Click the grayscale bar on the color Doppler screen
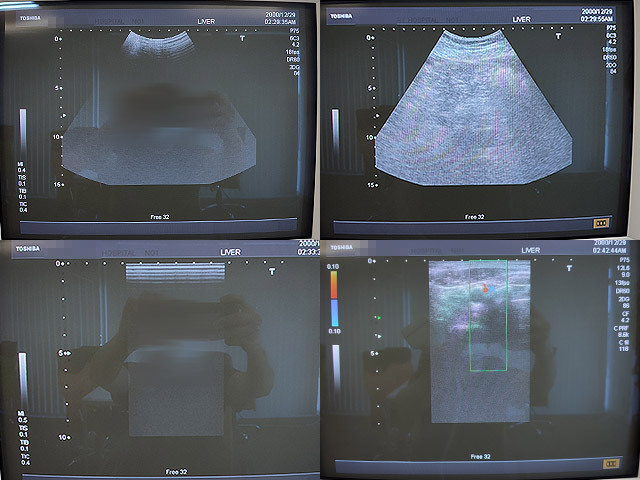Screen dimensions: 640x480 [336, 371]
